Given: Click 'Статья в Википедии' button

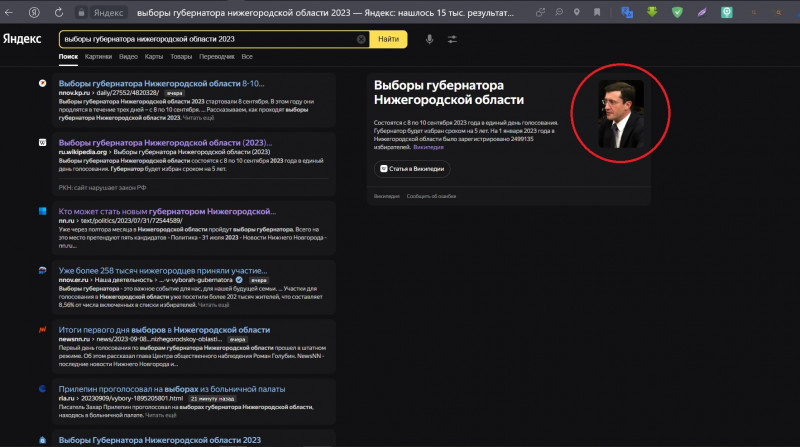Looking at the screenshot, I should [412, 169].
